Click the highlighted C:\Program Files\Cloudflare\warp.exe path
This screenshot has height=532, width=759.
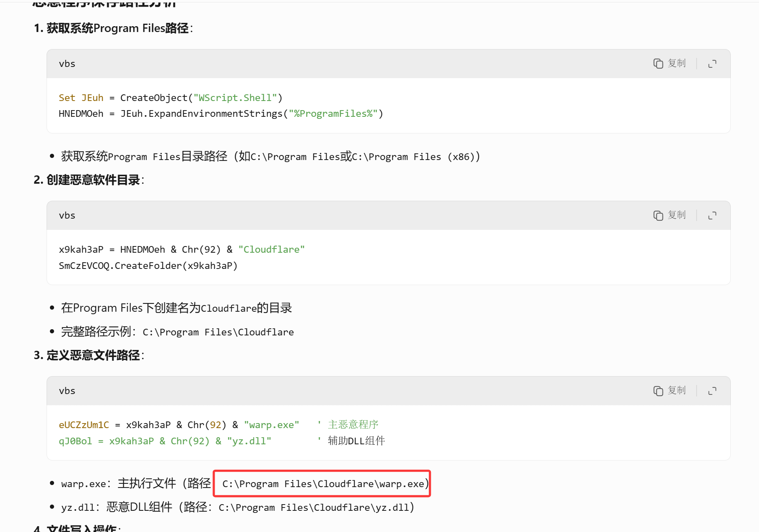(323, 484)
